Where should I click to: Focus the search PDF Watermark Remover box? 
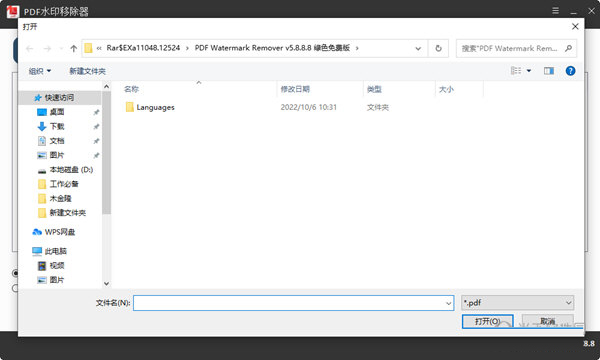(516, 49)
